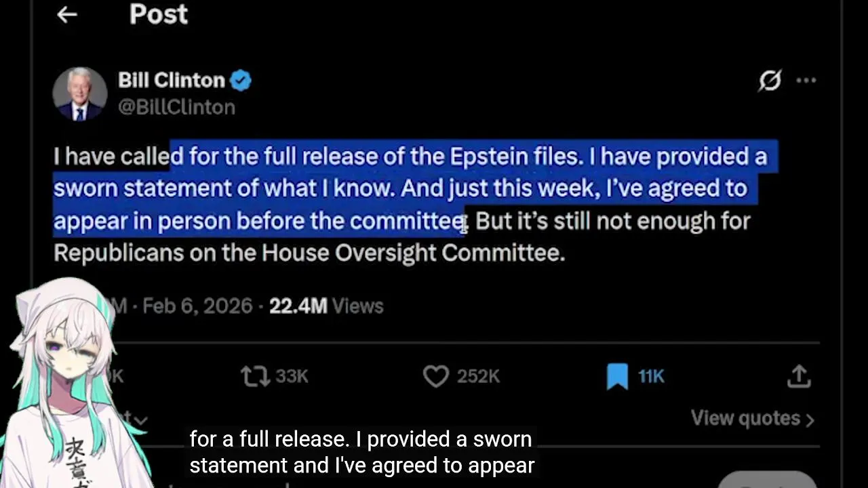Open Bill Clinton's profile picture
This screenshot has height=488, width=868.
click(x=79, y=94)
